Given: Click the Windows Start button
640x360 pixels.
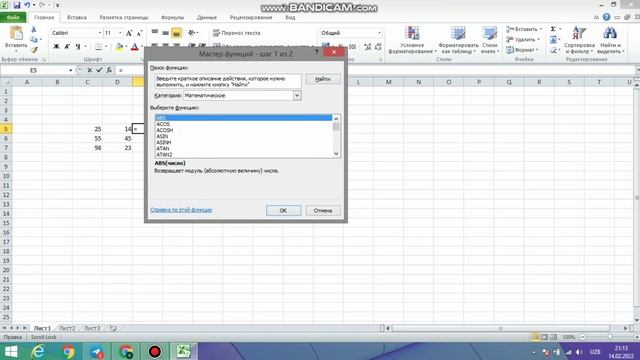Looking at the screenshot, I should point(11,351).
